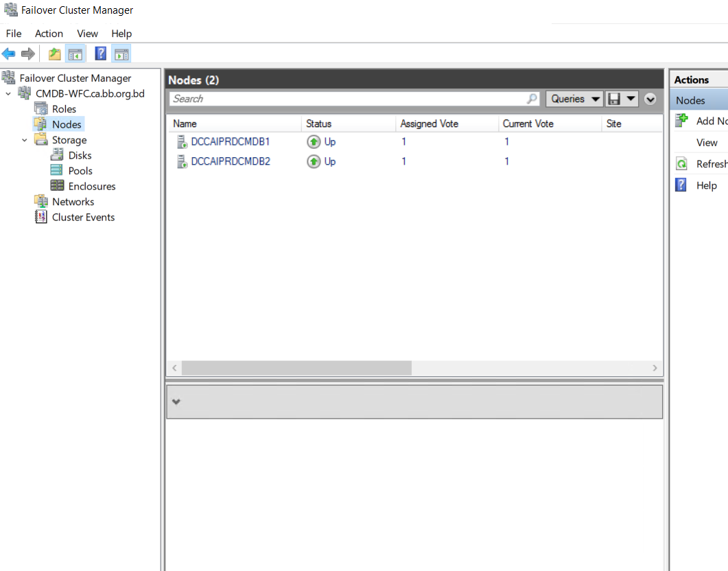Click the Actions pane title
Image resolution: width=728 pixels, height=571 pixels.
(692, 80)
